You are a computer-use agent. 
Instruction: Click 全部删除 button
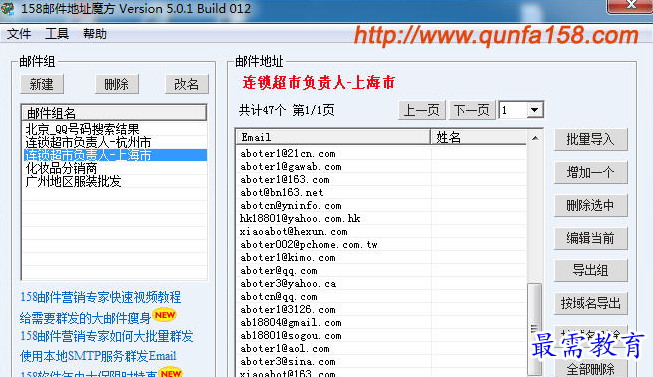591,368
